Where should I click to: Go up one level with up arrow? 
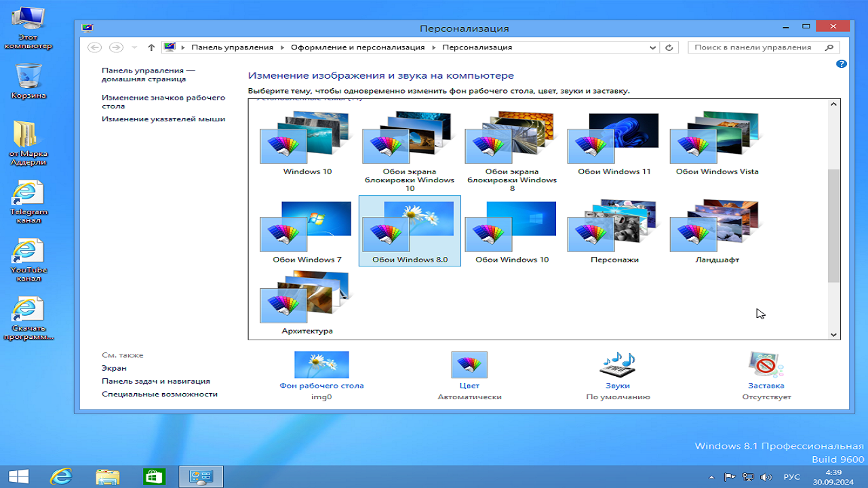pyautogui.click(x=151, y=47)
